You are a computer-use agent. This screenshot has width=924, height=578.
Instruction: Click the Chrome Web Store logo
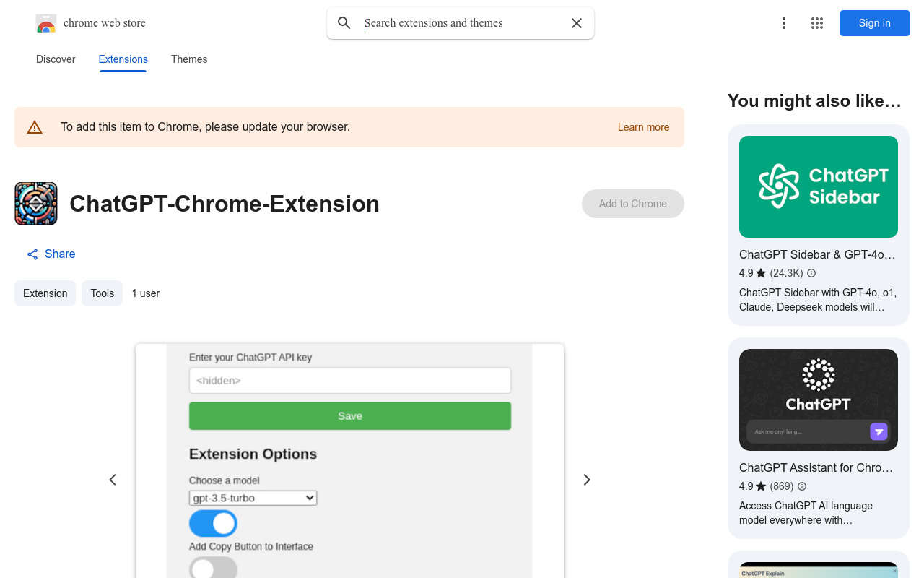(46, 23)
